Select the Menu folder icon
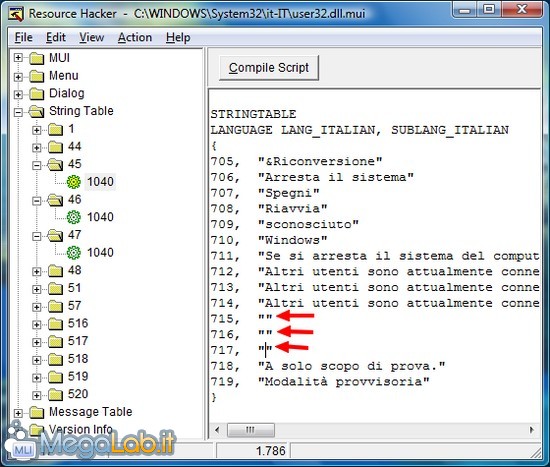550x467 pixels. pos(36,76)
